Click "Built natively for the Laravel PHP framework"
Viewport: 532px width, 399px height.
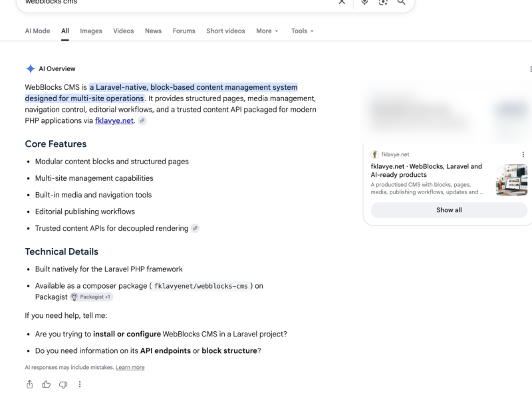pos(109,269)
